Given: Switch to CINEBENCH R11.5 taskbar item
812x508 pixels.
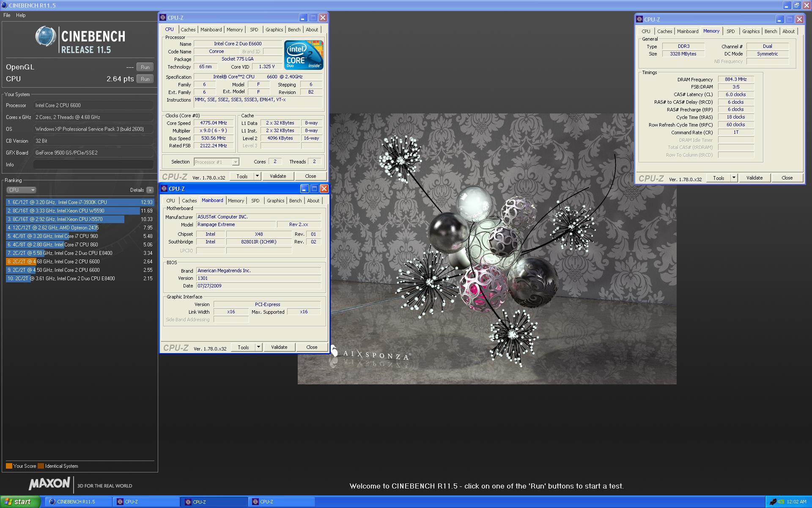Looking at the screenshot, I should point(78,502).
